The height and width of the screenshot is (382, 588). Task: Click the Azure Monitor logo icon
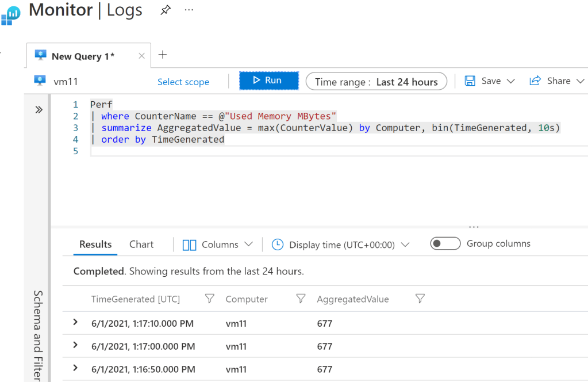(x=10, y=14)
